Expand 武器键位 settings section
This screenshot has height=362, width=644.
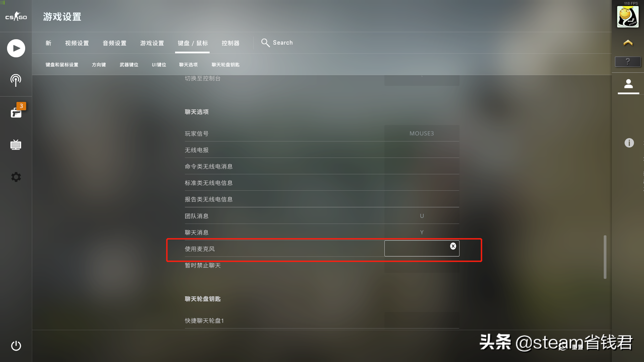click(x=129, y=65)
